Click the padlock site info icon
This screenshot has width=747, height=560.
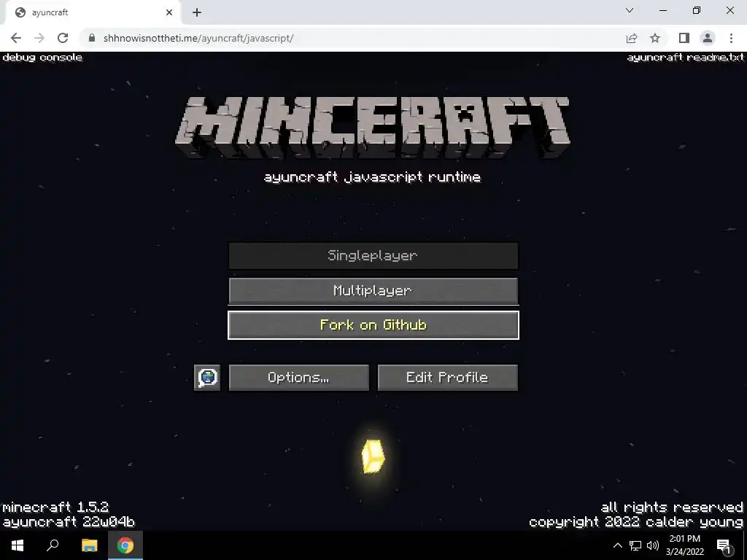coord(92,38)
